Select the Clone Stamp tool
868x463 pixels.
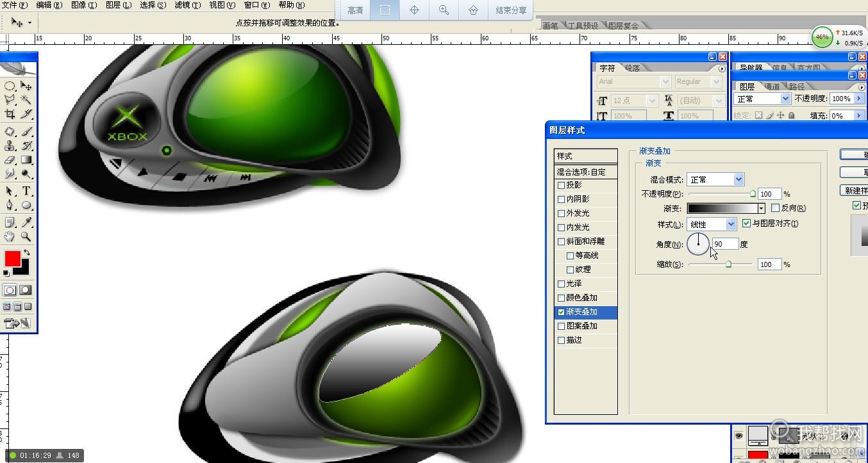pyautogui.click(x=10, y=145)
